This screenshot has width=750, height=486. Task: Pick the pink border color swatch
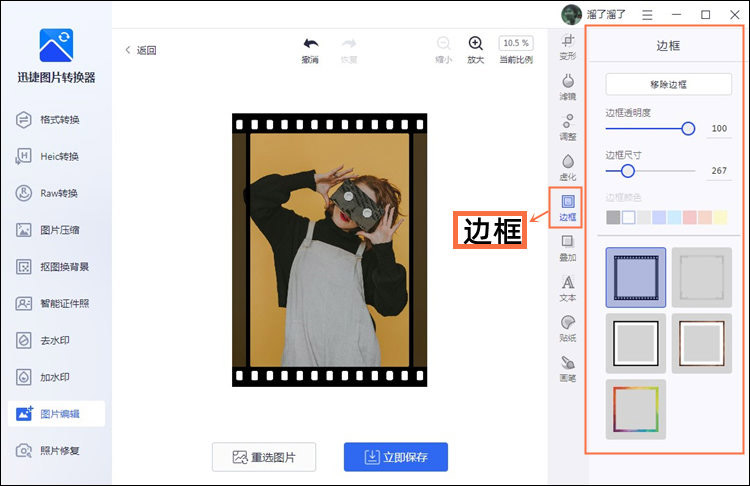click(x=690, y=217)
